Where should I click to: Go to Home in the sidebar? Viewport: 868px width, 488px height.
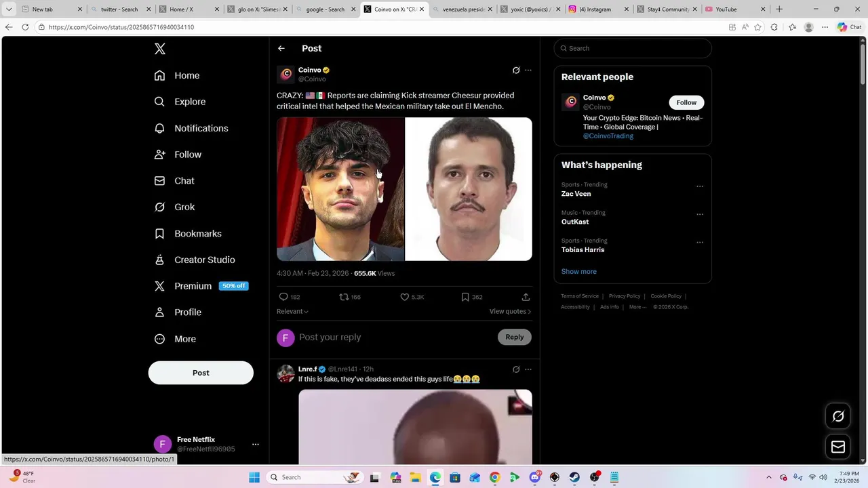(177, 75)
